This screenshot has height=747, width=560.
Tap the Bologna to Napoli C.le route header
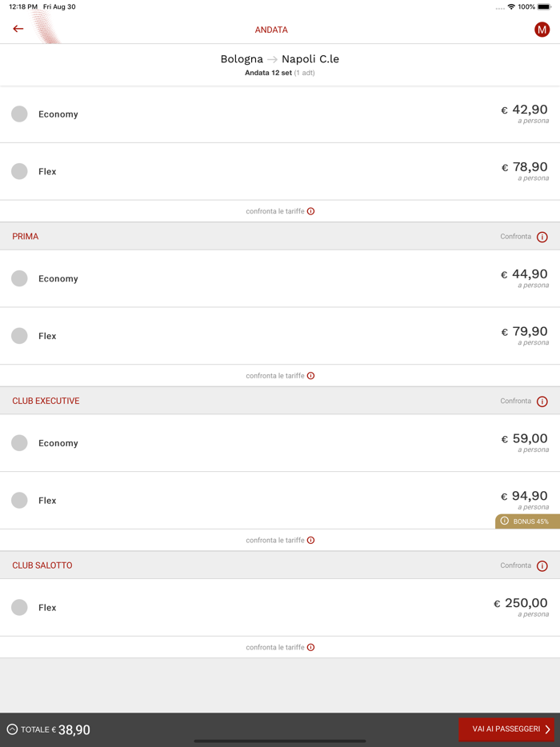(280, 59)
